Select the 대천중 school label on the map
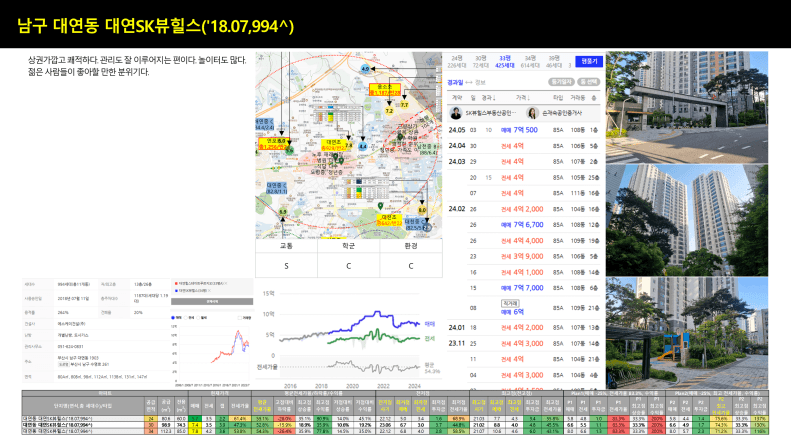The image size is (791, 445). [x=417, y=225]
